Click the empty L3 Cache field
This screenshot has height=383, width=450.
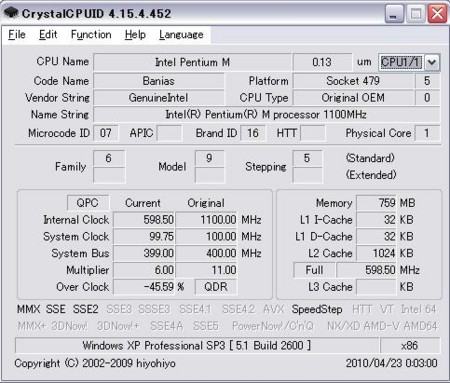coord(376,287)
